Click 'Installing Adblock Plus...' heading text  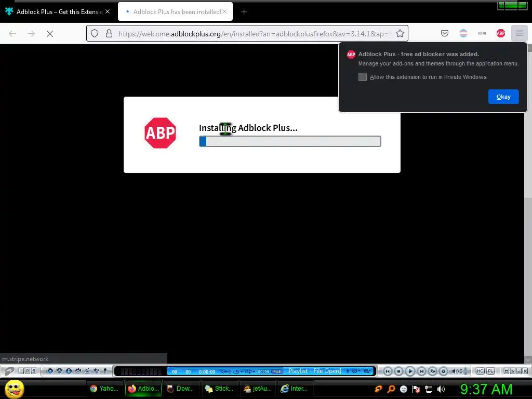click(248, 128)
